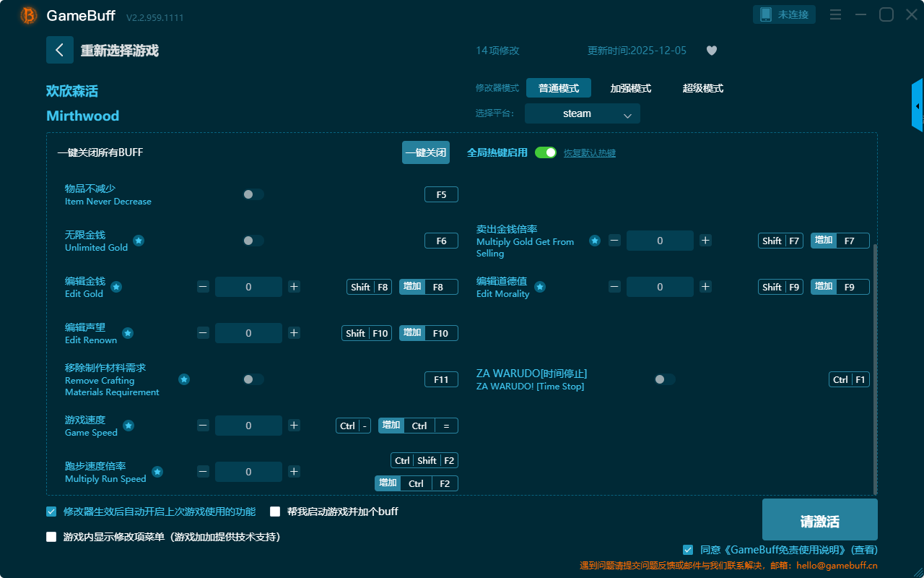Click the star icon next to Unlimited Gold
The width and height of the screenshot is (924, 578).
(x=139, y=241)
